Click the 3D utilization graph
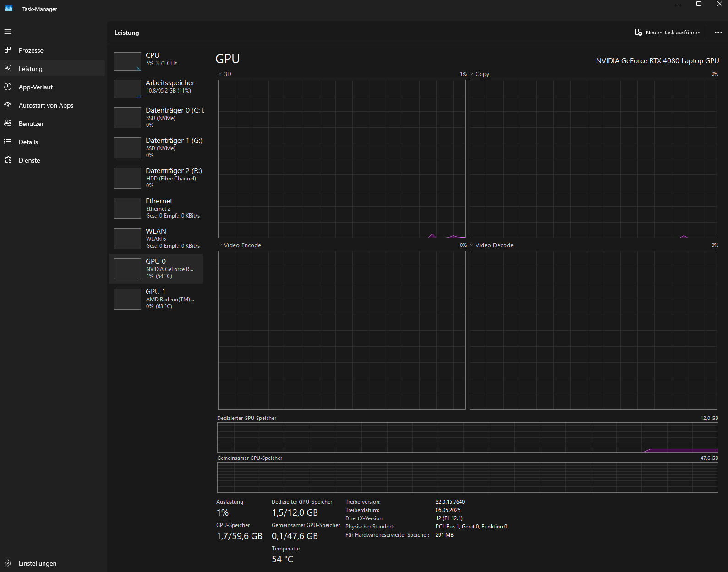728x572 pixels. click(342, 159)
